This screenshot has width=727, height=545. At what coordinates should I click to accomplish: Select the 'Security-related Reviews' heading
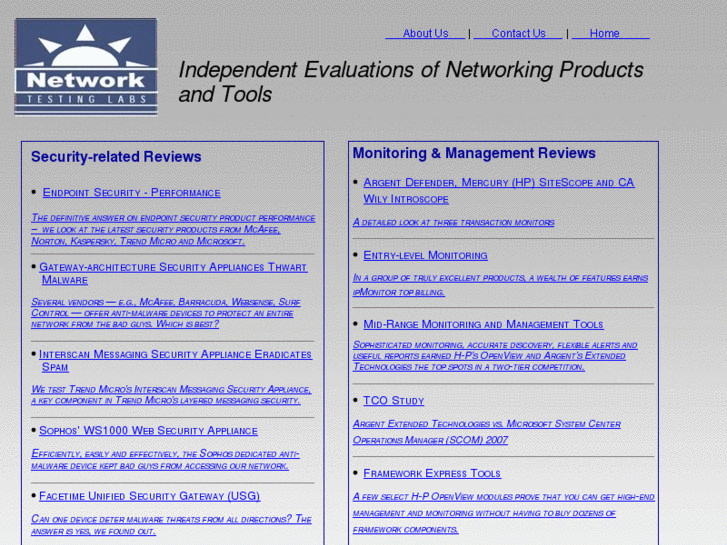tap(116, 157)
